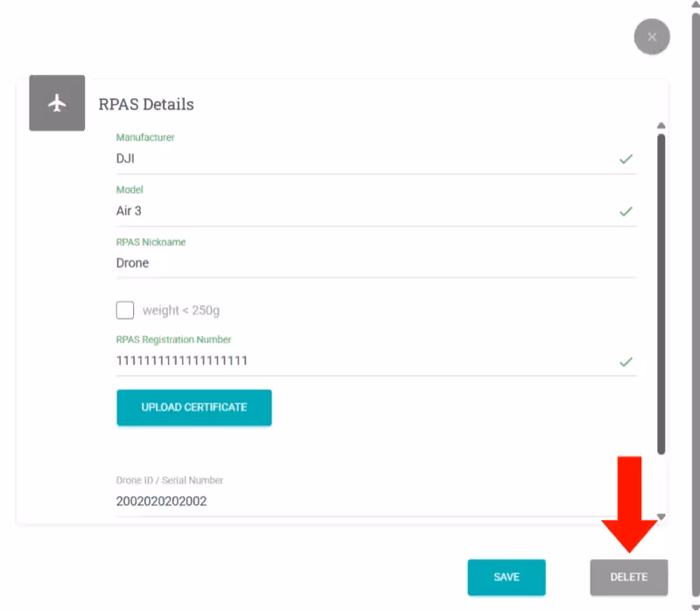700x611 pixels.
Task: Click the form's vertical scrollbar thumb
Action: 661,293
